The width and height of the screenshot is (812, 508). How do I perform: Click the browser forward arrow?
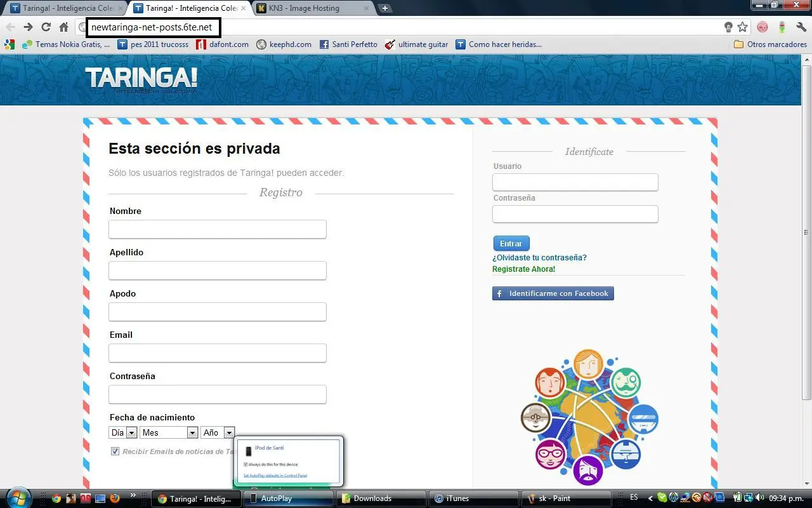click(x=28, y=27)
